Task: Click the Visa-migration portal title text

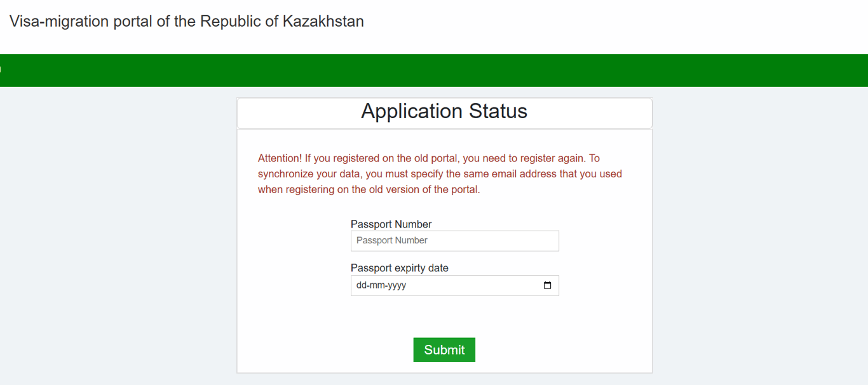Action: coord(186,21)
